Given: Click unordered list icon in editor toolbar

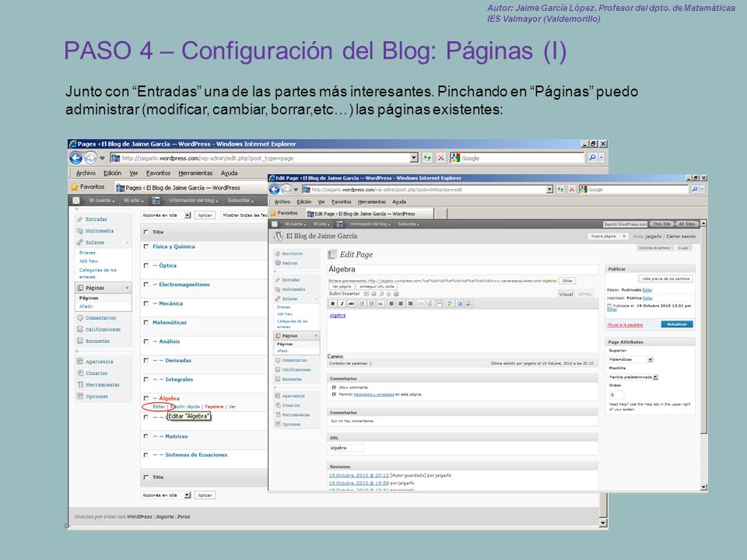Looking at the screenshot, I should coord(363,303).
